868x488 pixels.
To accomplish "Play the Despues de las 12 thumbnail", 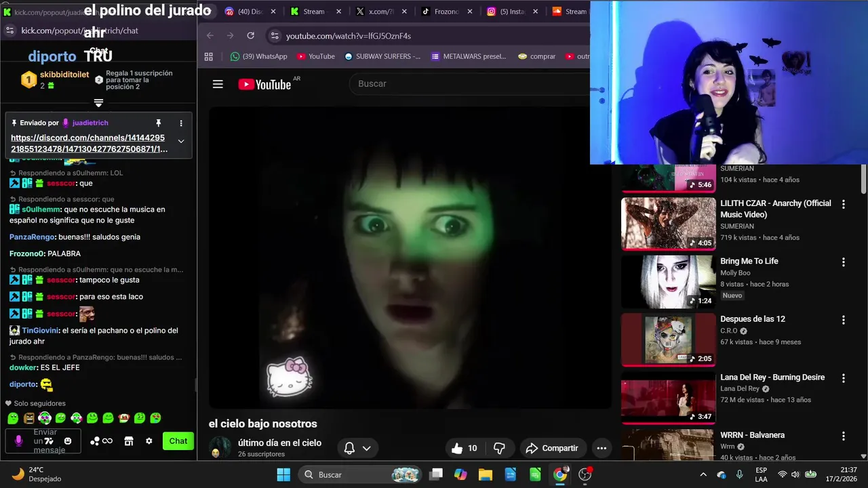I will pos(669,339).
